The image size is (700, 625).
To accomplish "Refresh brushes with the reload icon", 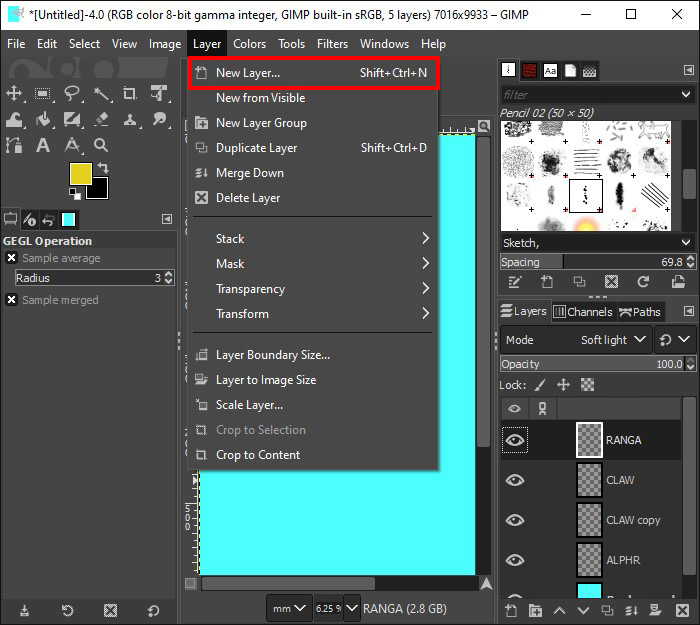I will (643, 282).
